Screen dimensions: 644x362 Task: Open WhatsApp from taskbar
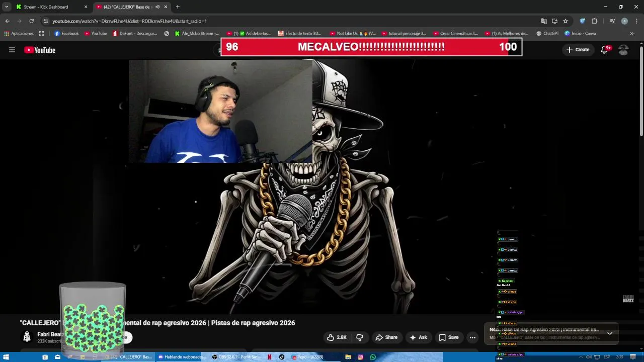373,357
